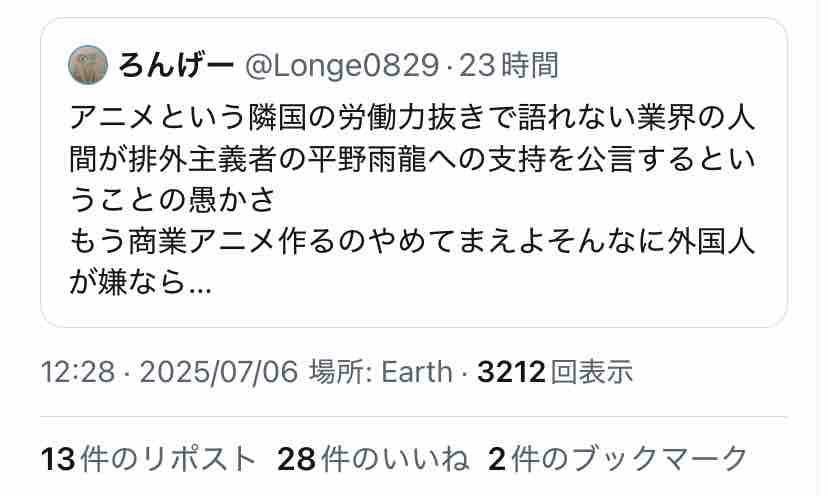828x496 pixels.
Task: Click the first quoted line starting アニメという隣国
Action: point(412,117)
